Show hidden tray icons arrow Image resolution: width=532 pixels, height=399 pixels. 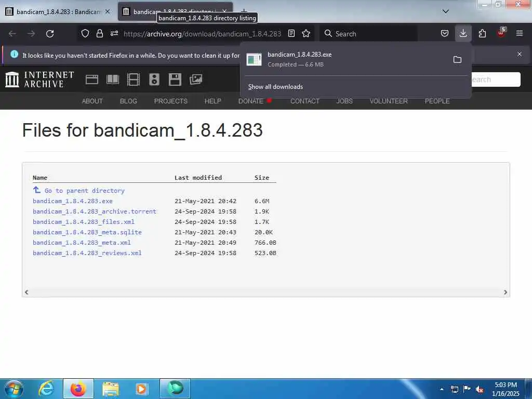(x=442, y=389)
